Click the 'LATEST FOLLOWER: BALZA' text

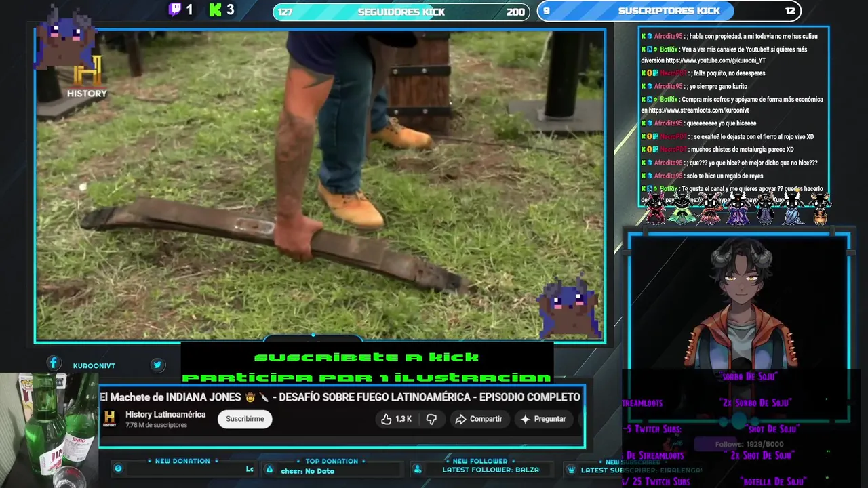pos(491,470)
